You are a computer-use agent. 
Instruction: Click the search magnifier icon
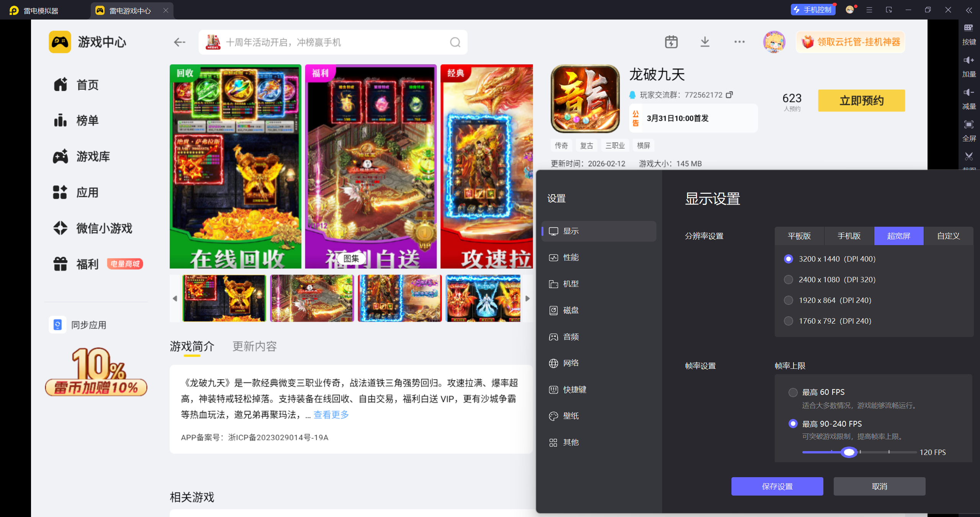pos(455,42)
